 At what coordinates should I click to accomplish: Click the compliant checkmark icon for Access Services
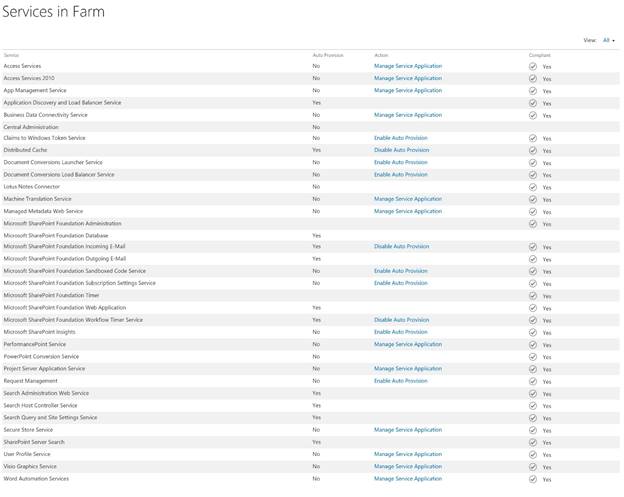533,66
